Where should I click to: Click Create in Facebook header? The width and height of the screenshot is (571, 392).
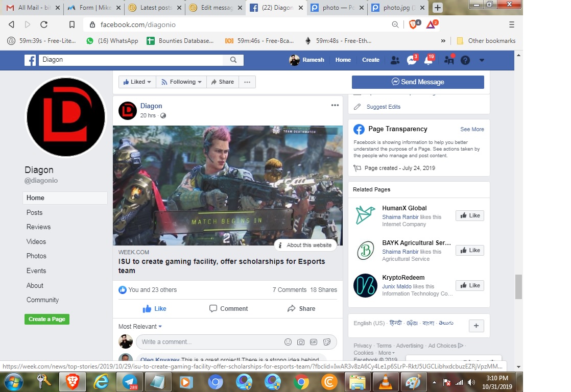pyautogui.click(x=371, y=60)
